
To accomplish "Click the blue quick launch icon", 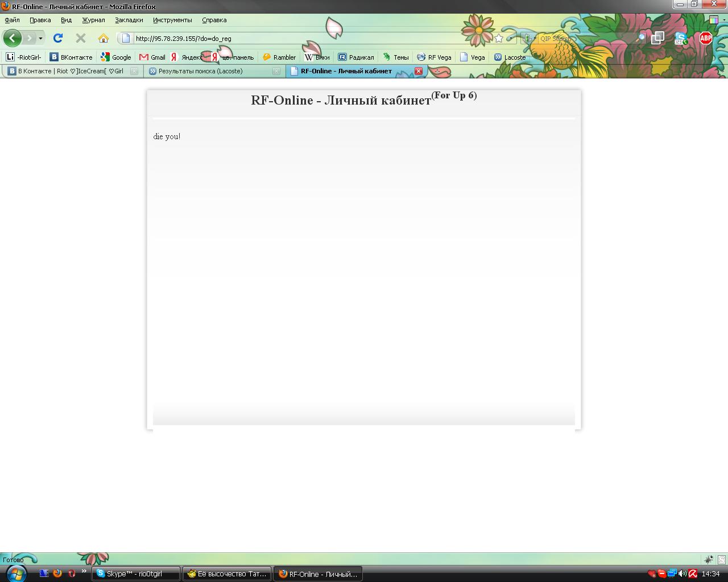I will click(x=44, y=573).
